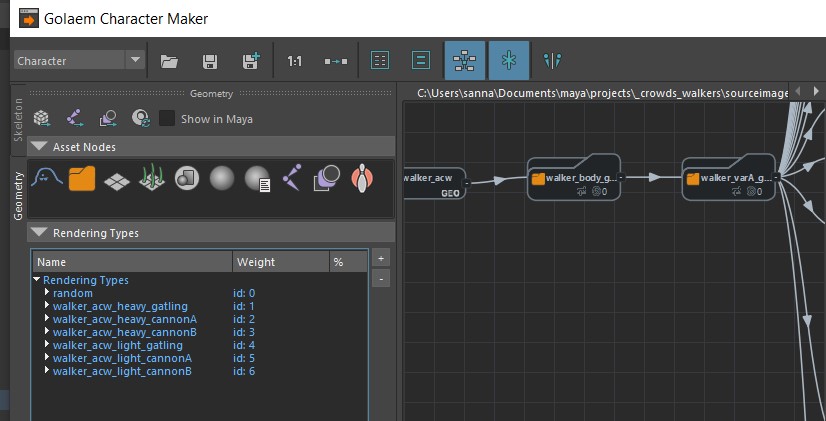
Task: Add the sphere with document attribute node
Action: pos(258,179)
